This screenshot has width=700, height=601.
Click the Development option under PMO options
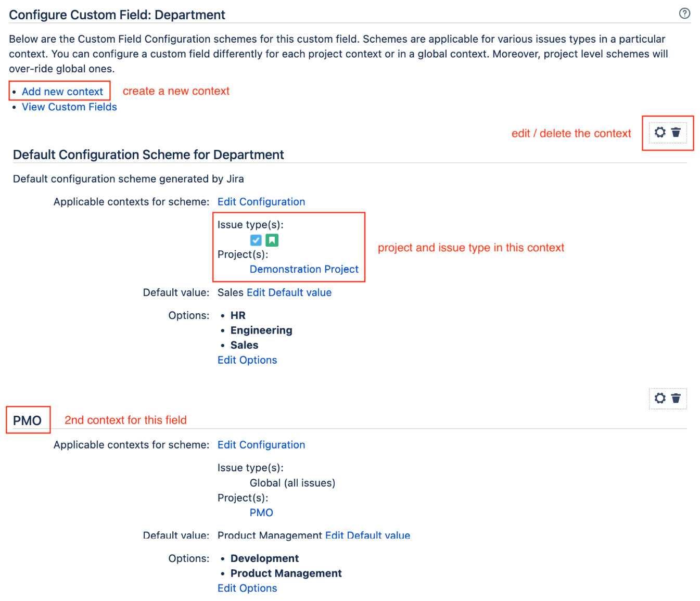(x=264, y=558)
